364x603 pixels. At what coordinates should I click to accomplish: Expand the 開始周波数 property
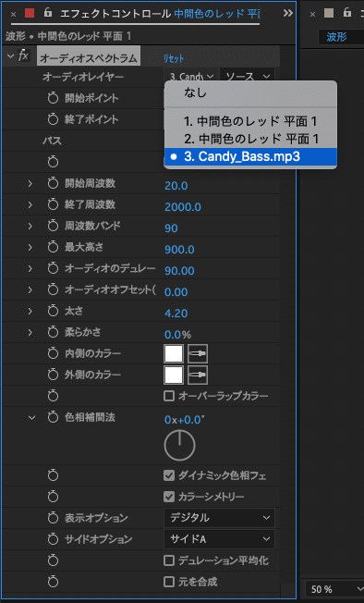click(30, 183)
